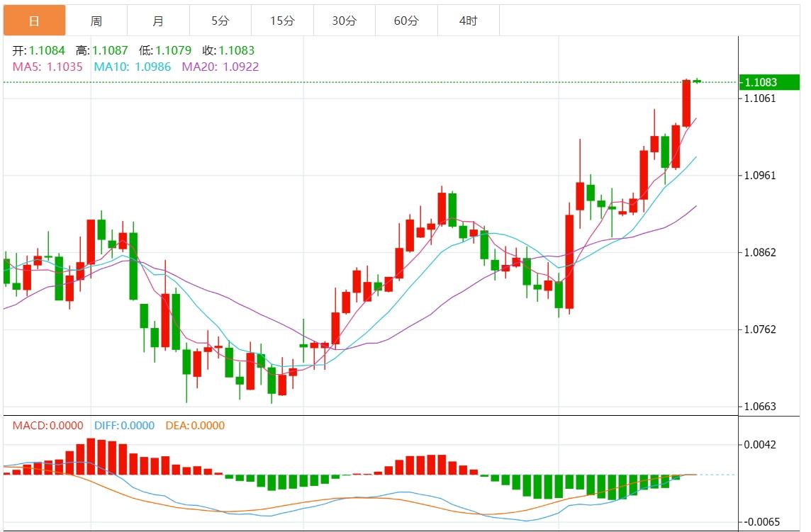Open the 15分 timeframe tab
The height and width of the screenshot is (532, 811).
click(x=282, y=21)
